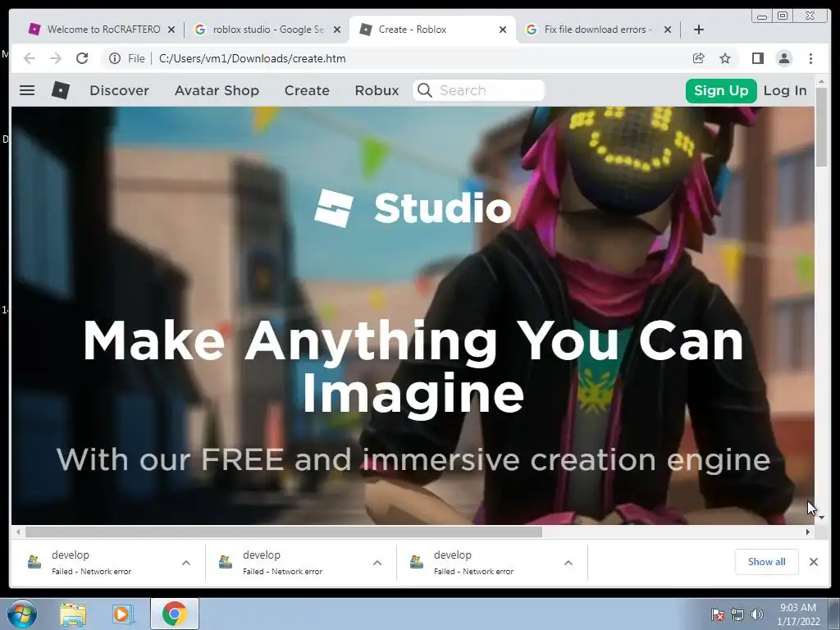Image resolution: width=840 pixels, height=630 pixels.
Task: Open the Create nav item
Action: [x=307, y=90]
